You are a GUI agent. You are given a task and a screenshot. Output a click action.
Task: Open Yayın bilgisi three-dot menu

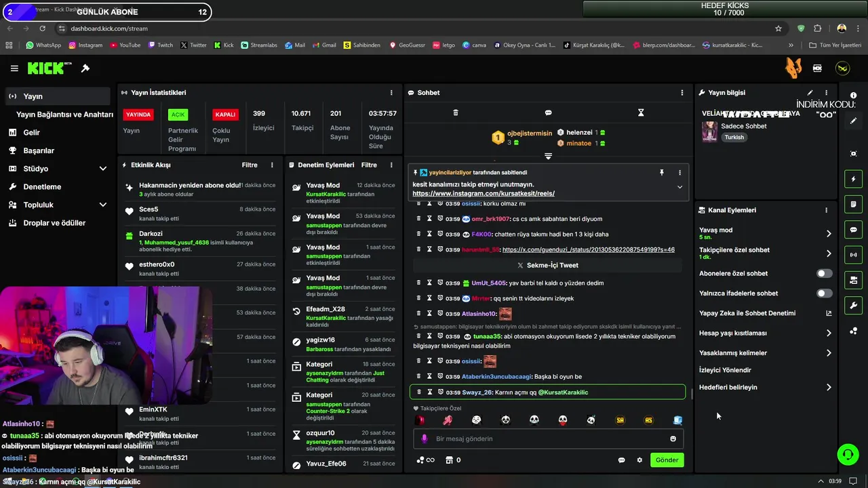click(826, 92)
